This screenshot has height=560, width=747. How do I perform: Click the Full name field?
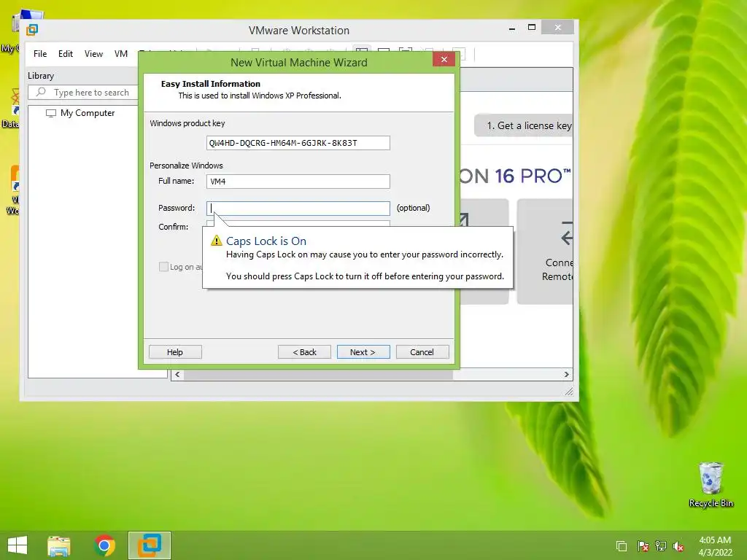pyautogui.click(x=298, y=182)
